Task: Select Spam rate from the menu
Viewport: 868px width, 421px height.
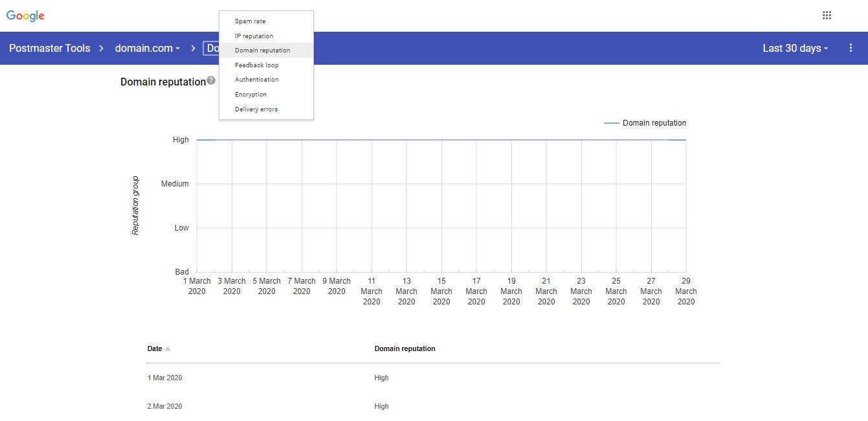Action: pyautogui.click(x=250, y=21)
